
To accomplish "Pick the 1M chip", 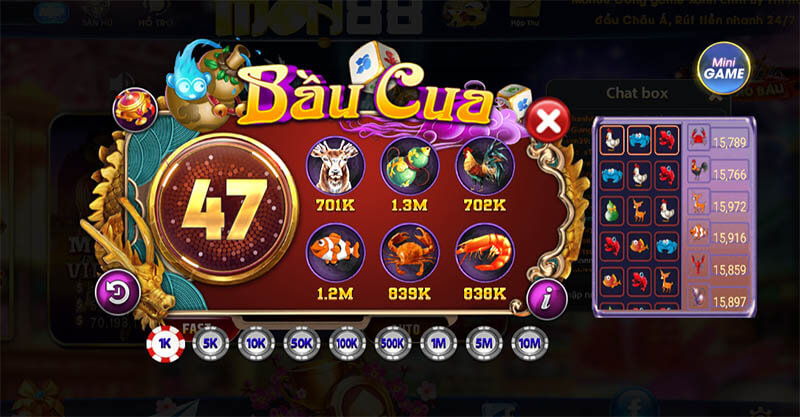I will point(438,344).
